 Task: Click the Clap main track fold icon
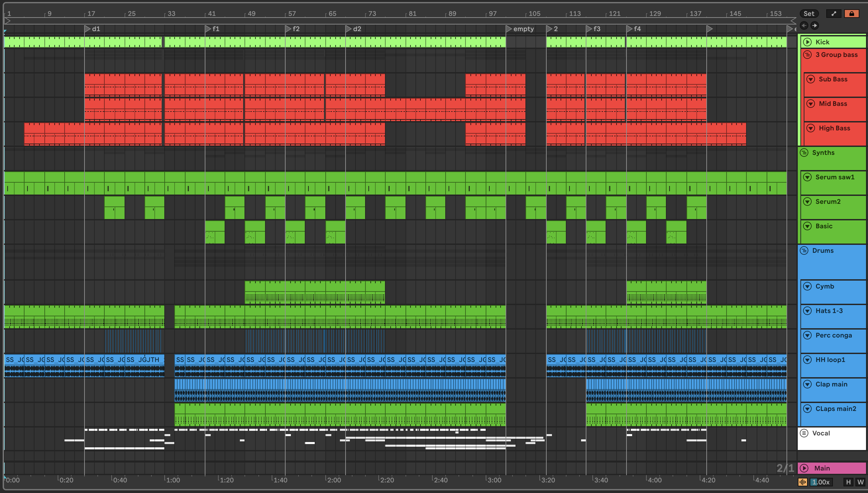tap(807, 384)
